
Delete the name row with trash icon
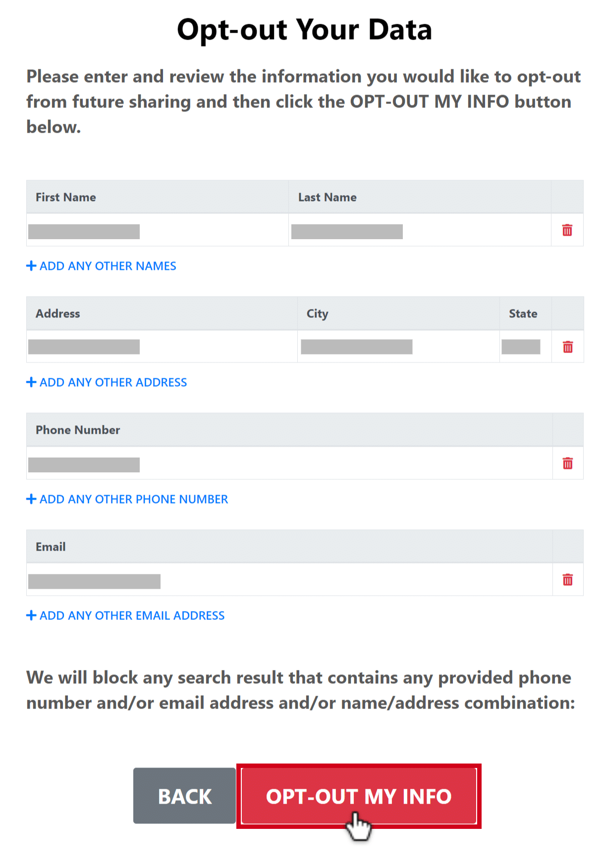567,230
